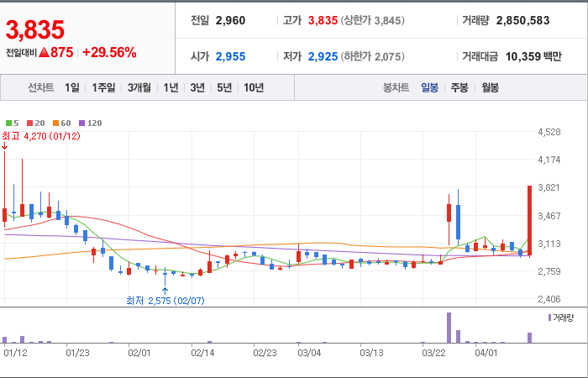
Task: Click the 봉차트 section label
Action: click(x=396, y=87)
